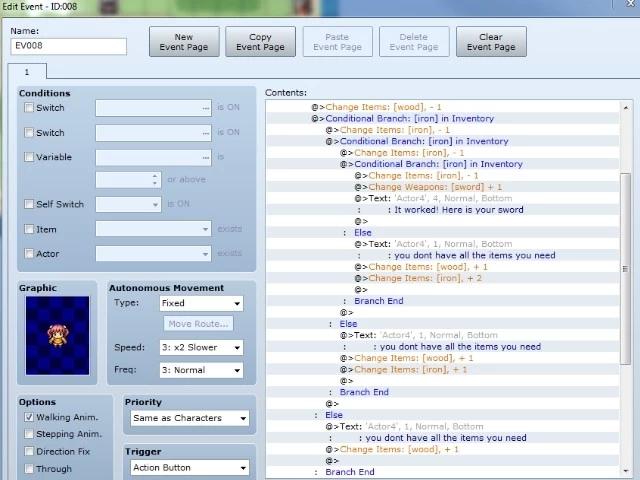Enable the first Switch condition checkbox

tap(29, 107)
